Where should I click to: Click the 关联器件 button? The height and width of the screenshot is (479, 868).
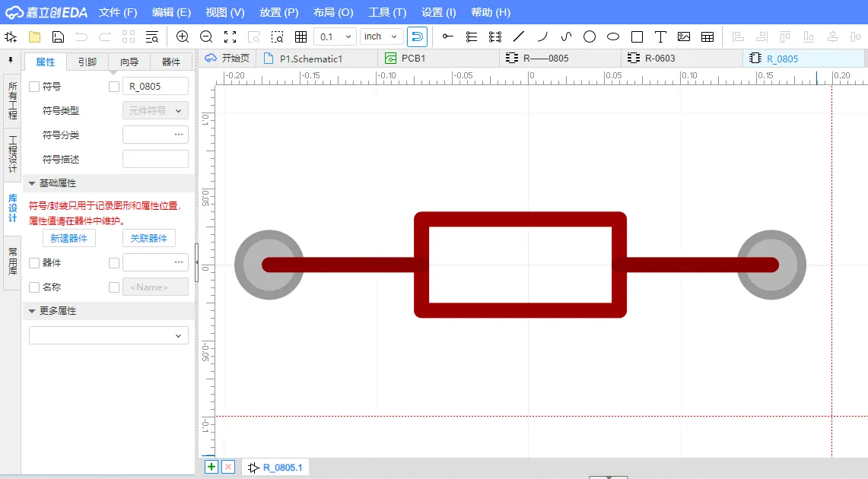tap(149, 239)
